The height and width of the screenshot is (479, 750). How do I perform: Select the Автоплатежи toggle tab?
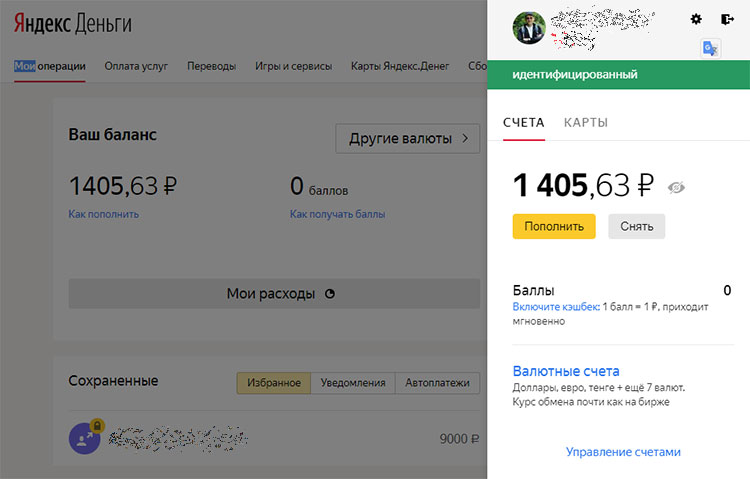click(437, 383)
